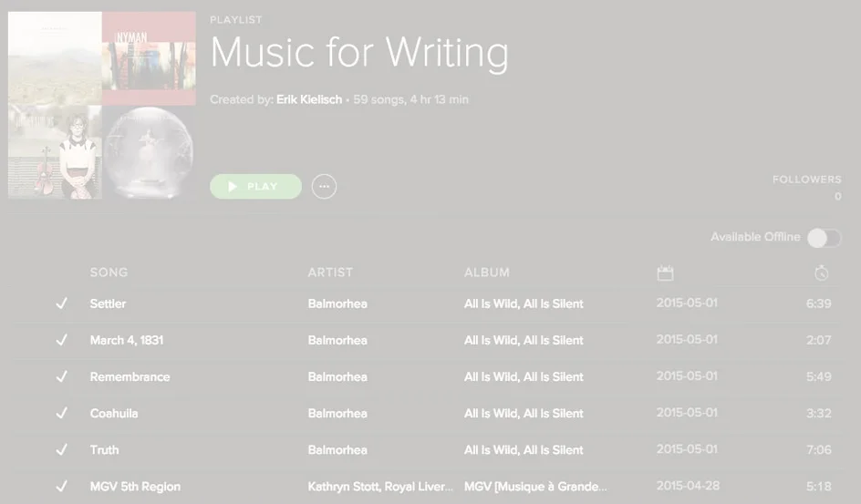Sort by the clock duration column icon
The image size is (861, 504).
822,273
